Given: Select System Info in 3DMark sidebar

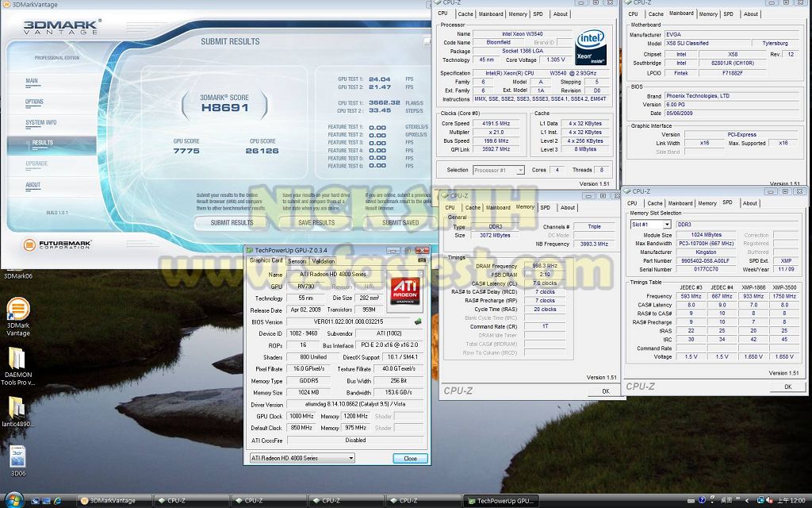Looking at the screenshot, I should 41,123.
